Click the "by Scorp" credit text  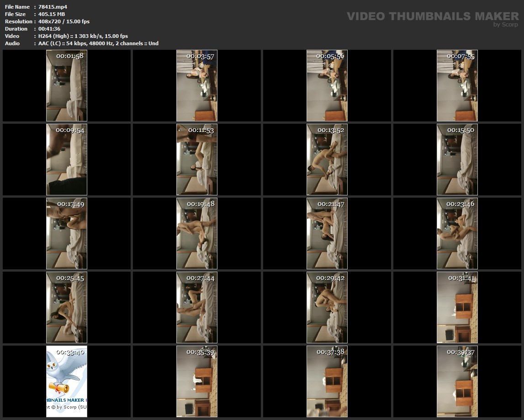(505, 25)
